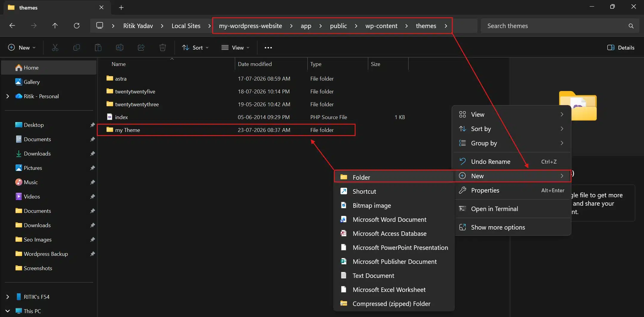Click Local Sites breadcrumb
This screenshot has width=644, height=317.
[186, 26]
